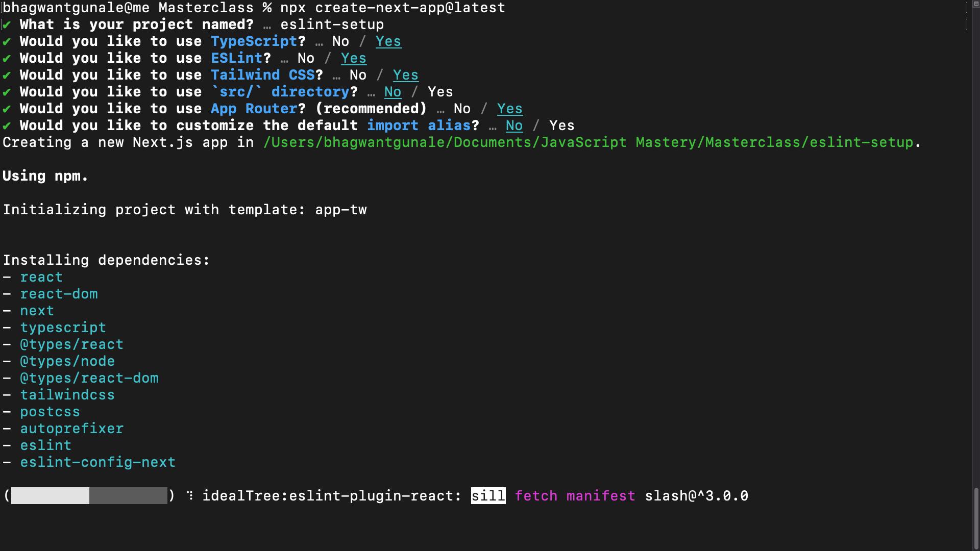980x551 pixels.
Task: Click the green checkmark beside import alias prompt
Action: point(7,126)
